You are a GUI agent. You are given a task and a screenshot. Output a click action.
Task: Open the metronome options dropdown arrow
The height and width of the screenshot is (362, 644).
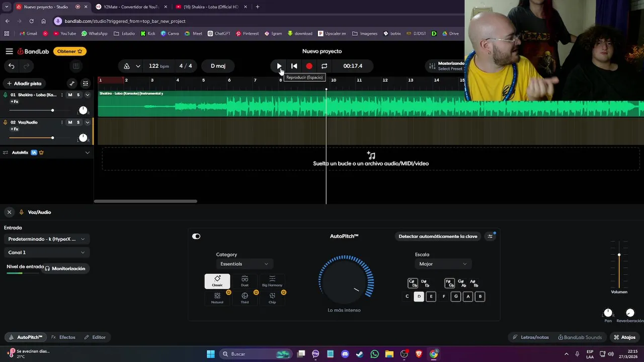[138, 66]
